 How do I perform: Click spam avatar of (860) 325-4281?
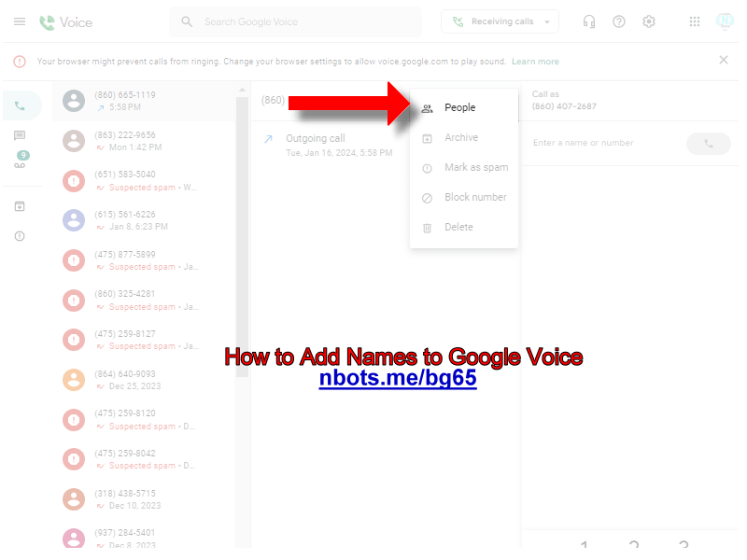click(74, 301)
